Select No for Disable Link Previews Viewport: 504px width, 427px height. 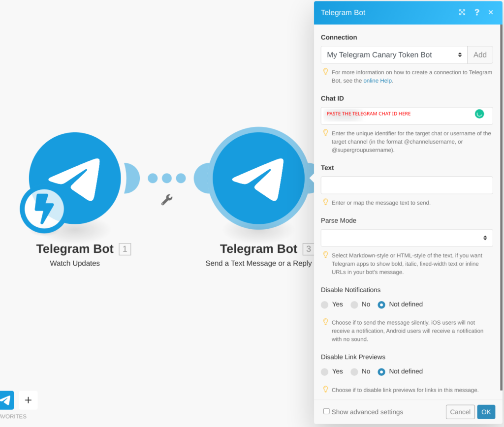tap(354, 372)
